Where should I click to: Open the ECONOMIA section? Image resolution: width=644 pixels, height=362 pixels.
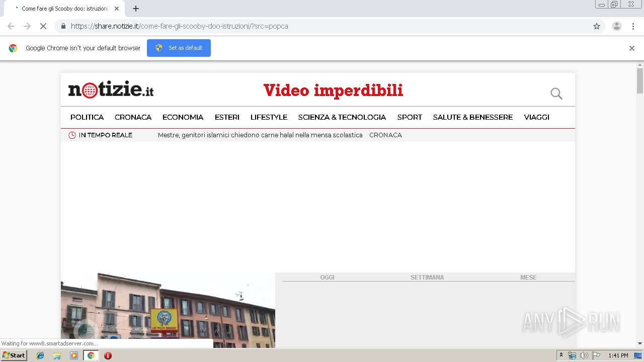(x=183, y=117)
